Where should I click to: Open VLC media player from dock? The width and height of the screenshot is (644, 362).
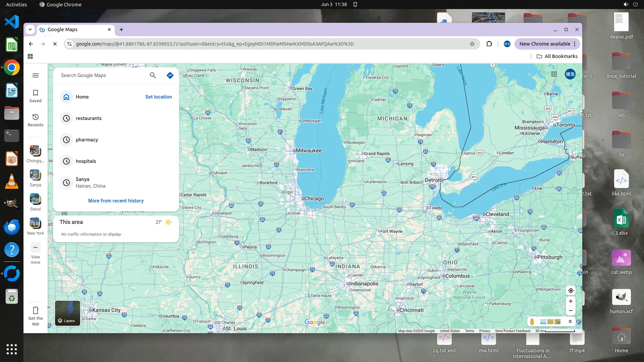[12, 181]
